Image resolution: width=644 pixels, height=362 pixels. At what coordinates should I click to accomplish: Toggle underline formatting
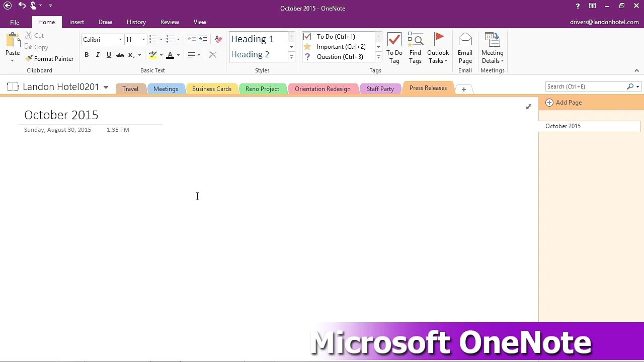[x=109, y=55]
